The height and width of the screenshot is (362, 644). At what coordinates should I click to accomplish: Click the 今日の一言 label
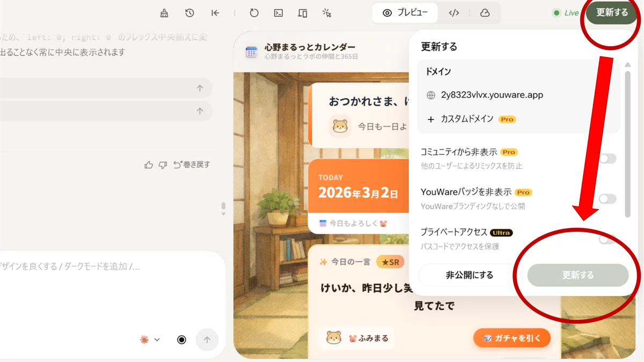coord(350,262)
